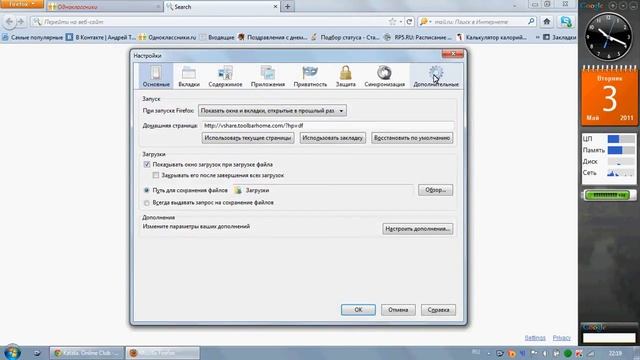The width and height of the screenshot is (640, 360).
Task: Open 'В Контакте' bookmark
Action: 100,37
